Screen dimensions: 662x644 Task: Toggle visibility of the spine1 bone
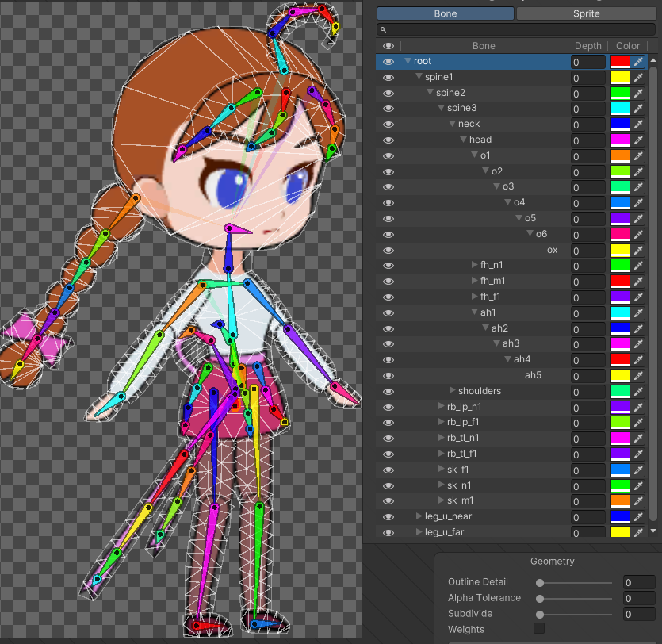pos(388,77)
